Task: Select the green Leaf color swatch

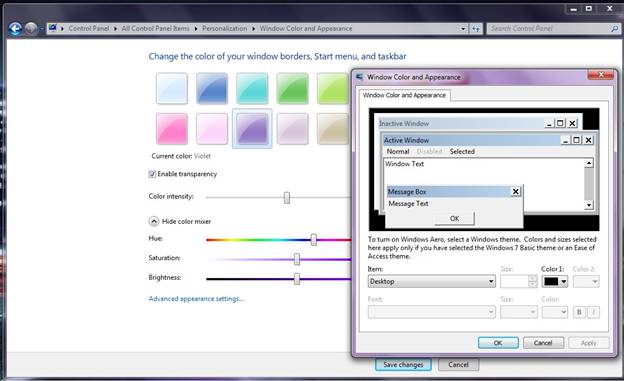Action: 292,88
